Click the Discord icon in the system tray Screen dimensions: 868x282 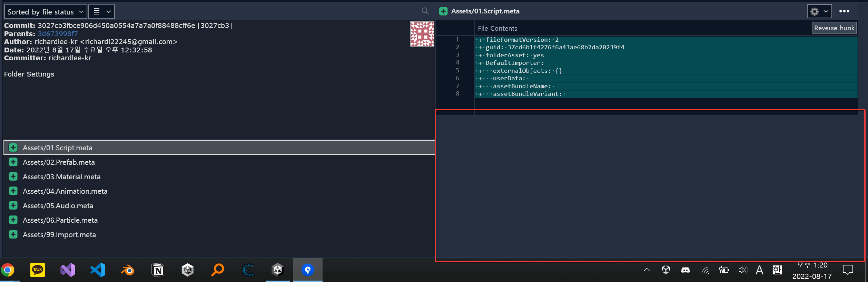(x=685, y=270)
